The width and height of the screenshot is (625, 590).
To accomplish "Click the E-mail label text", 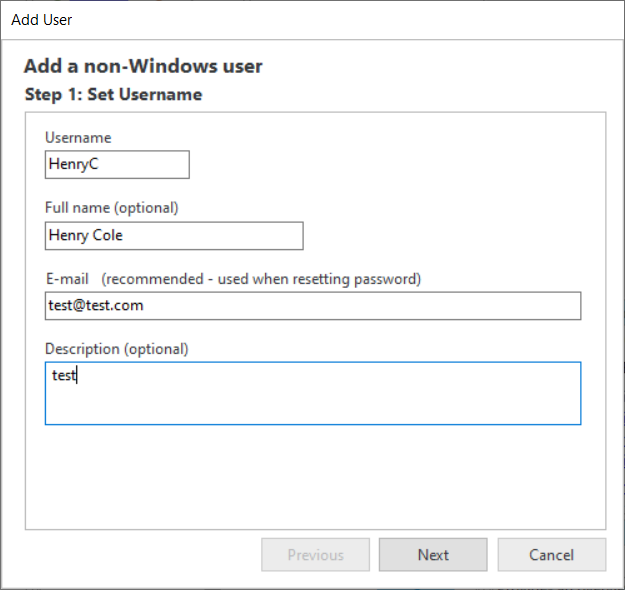I will [67, 279].
